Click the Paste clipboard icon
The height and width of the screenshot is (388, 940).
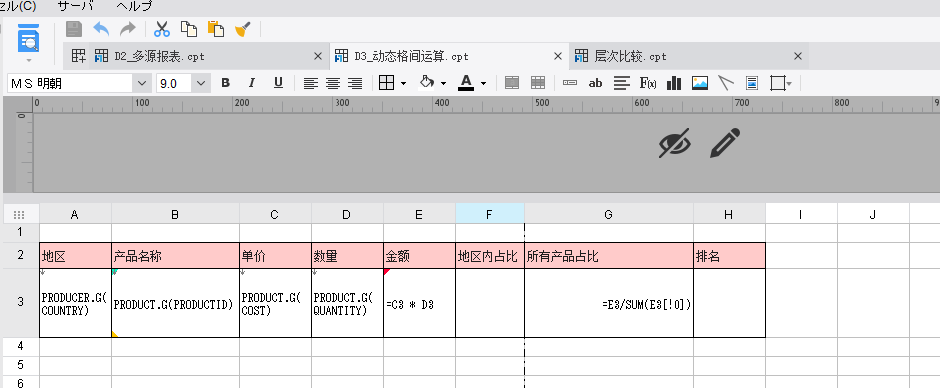[x=216, y=29]
